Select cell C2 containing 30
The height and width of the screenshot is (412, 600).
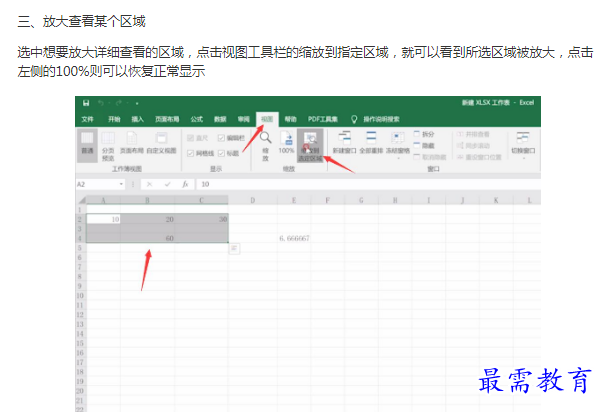click(x=202, y=219)
